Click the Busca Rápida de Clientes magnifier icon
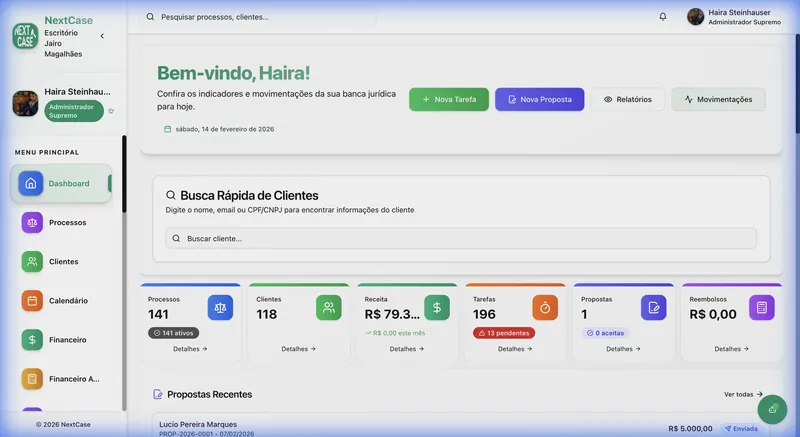The width and height of the screenshot is (800, 437). tap(170, 195)
